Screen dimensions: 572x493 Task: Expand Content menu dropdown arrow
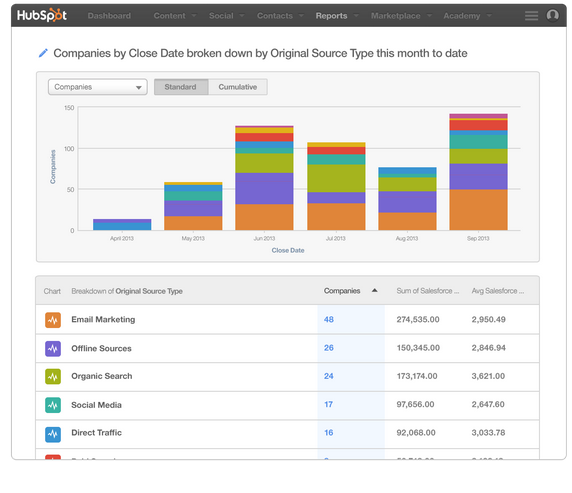click(x=194, y=16)
